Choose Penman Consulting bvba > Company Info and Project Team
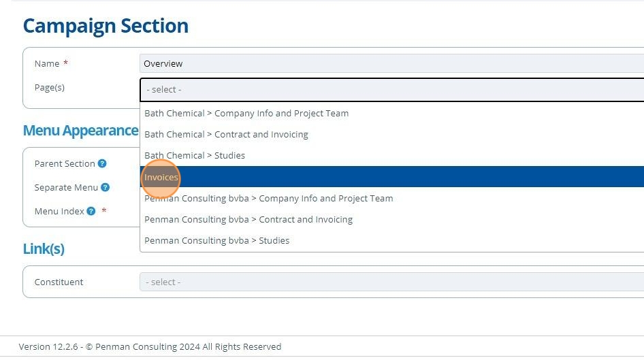The image size is (644, 360). [268, 199]
